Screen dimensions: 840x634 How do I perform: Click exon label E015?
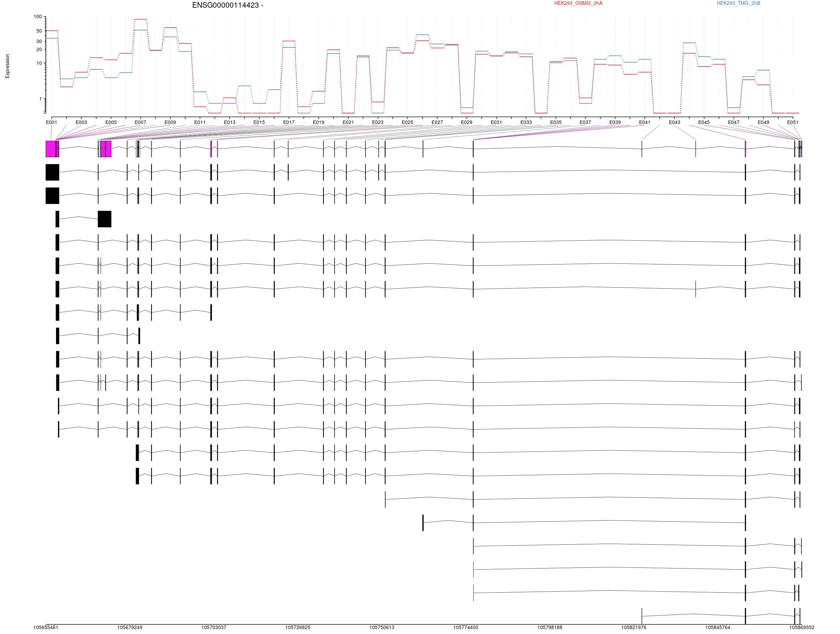(x=259, y=122)
